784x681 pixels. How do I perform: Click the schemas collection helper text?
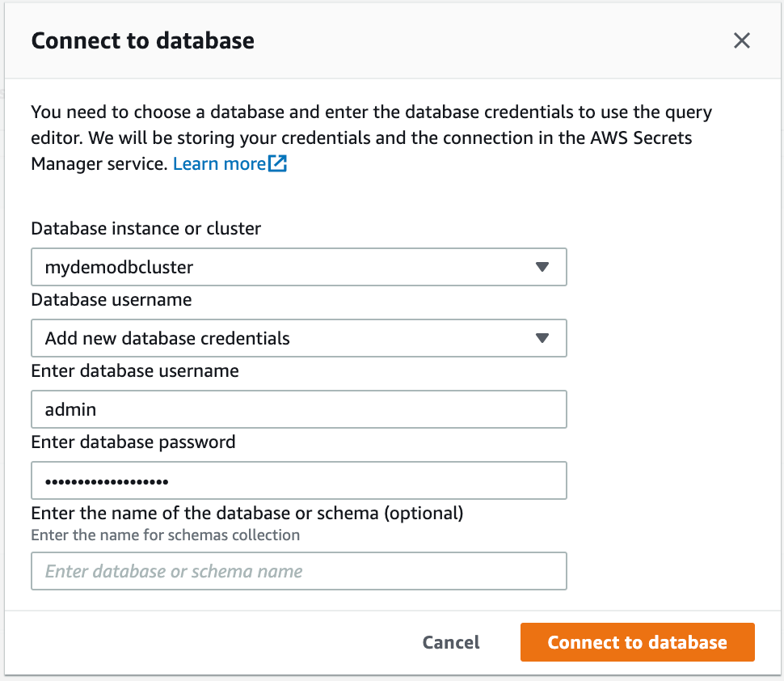tap(165, 535)
